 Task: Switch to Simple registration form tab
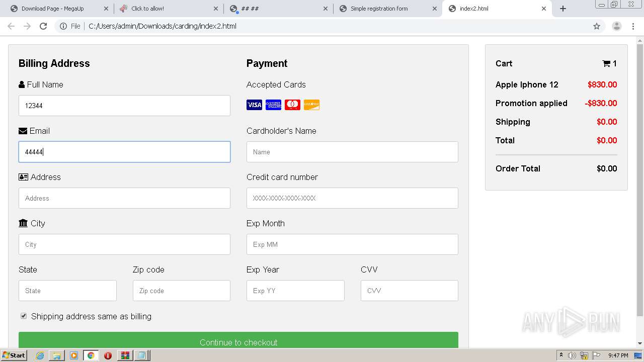coord(387,9)
